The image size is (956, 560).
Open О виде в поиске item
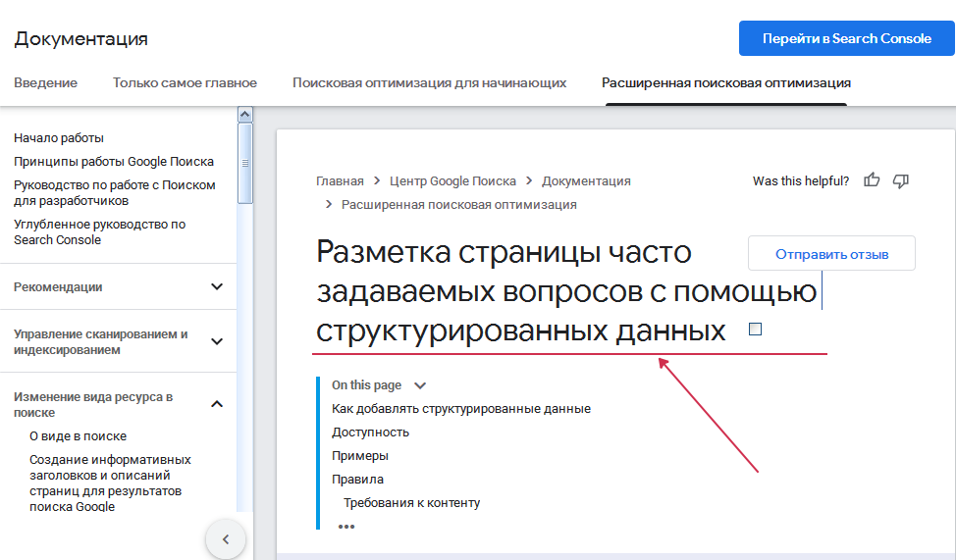pyautogui.click(x=79, y=436)
